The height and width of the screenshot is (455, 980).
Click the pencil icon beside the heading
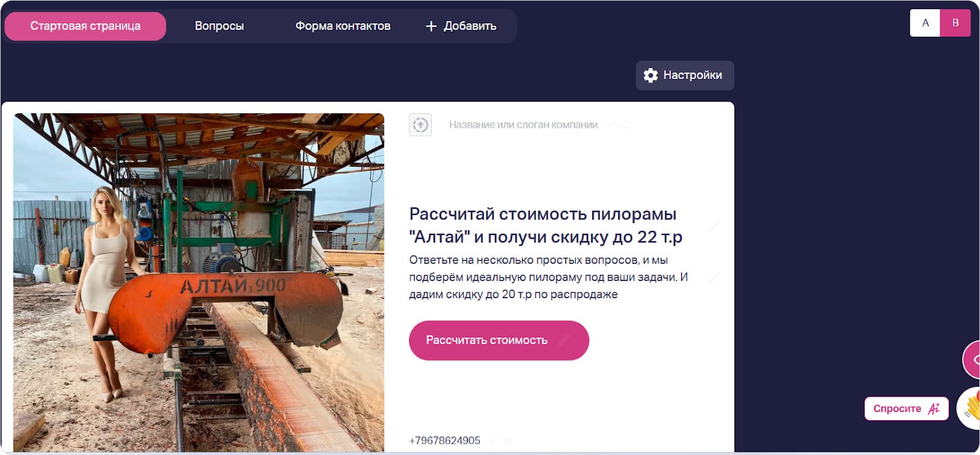[714, 226]
